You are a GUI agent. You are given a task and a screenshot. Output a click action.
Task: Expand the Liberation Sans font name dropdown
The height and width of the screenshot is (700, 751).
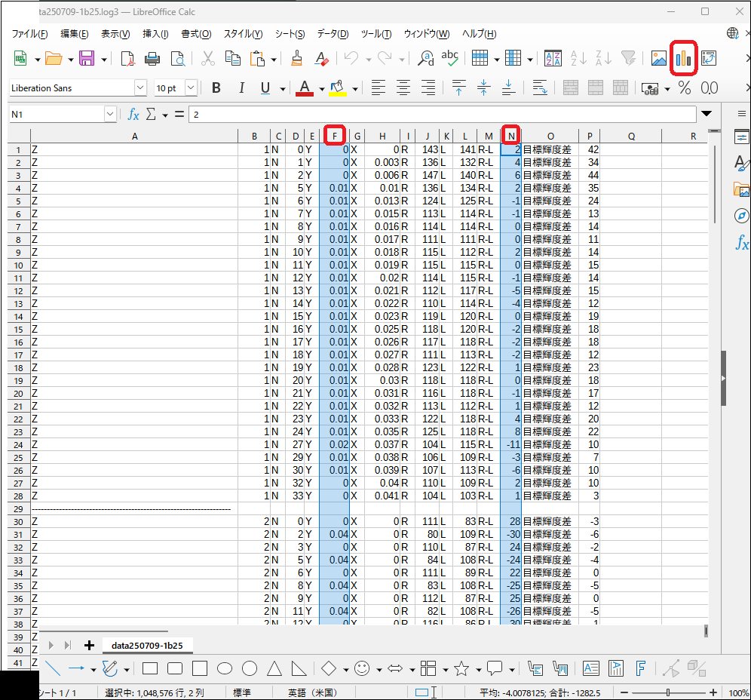[139, 88]
